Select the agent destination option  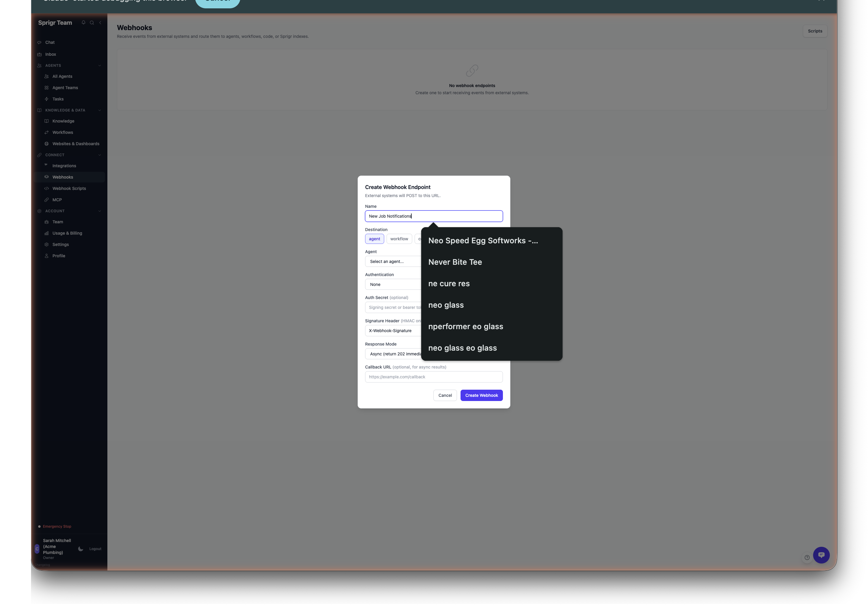click(x=374, y=239)
